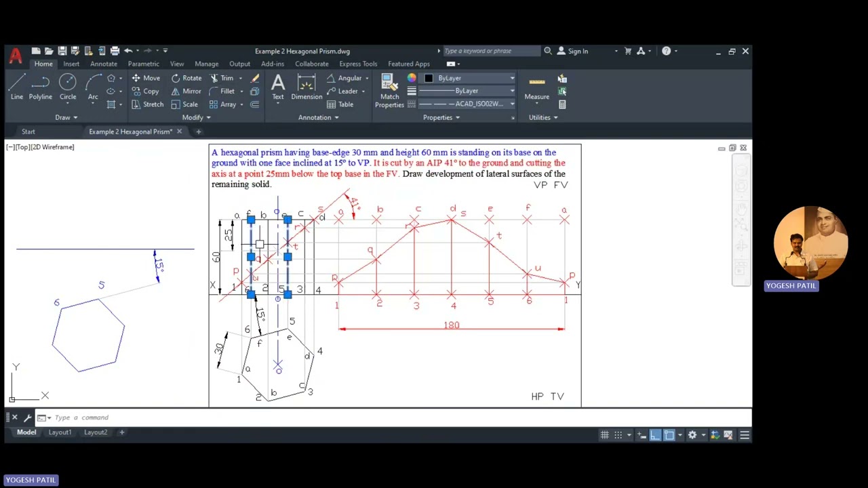Image resolution: width=868 pixels, height=488 pixels.
Task: Select the Arc tool
Action: (93, 87)
